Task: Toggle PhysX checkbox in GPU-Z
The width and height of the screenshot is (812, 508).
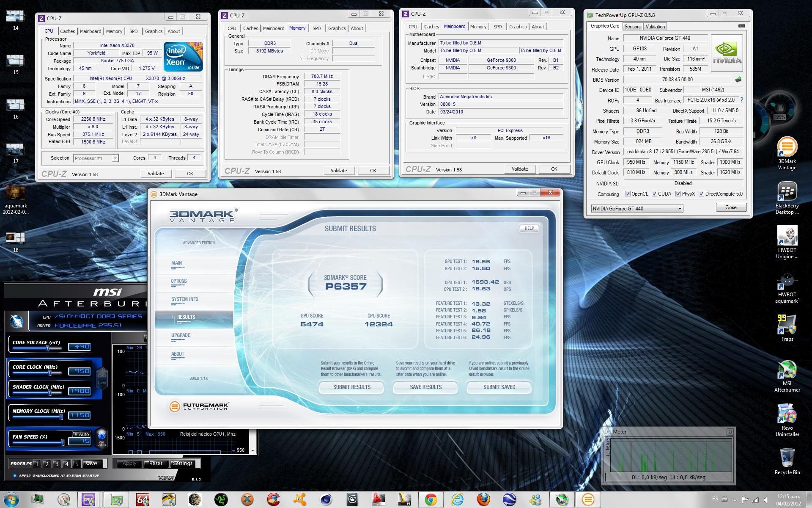Action: point(678,194)
